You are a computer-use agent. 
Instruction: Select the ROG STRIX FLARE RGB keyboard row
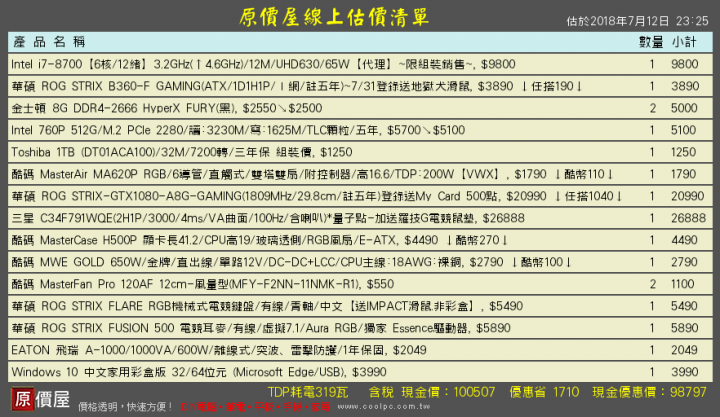[360, 306]
